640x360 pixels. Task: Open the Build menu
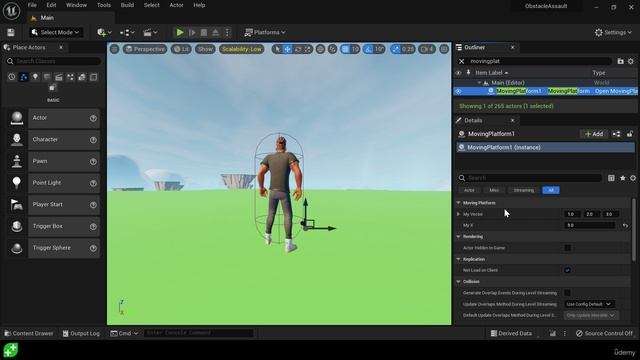(127, 5)
